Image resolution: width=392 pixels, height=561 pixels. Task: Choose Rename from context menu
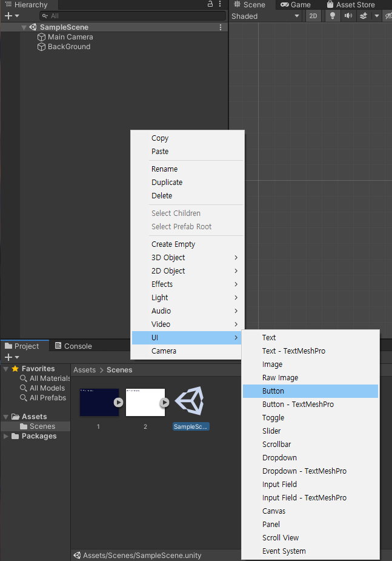tap(188, 169)
